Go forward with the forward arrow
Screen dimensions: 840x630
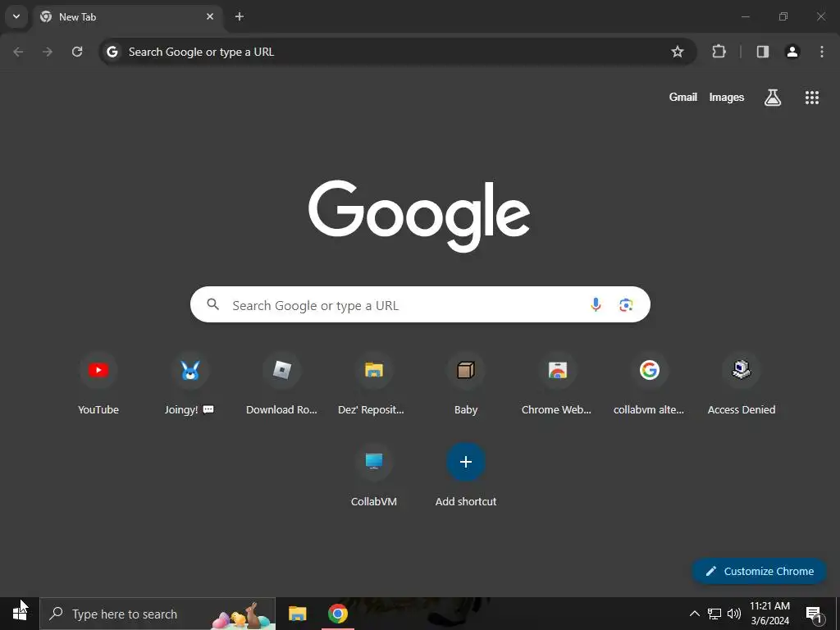(x=48, y=52)
